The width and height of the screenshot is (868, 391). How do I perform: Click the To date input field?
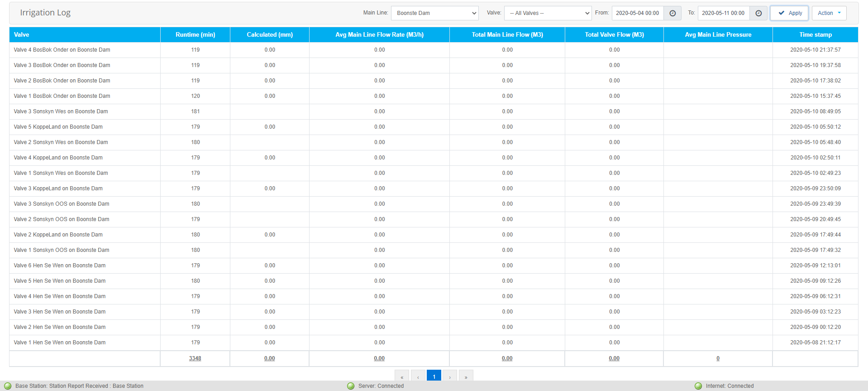723,13
